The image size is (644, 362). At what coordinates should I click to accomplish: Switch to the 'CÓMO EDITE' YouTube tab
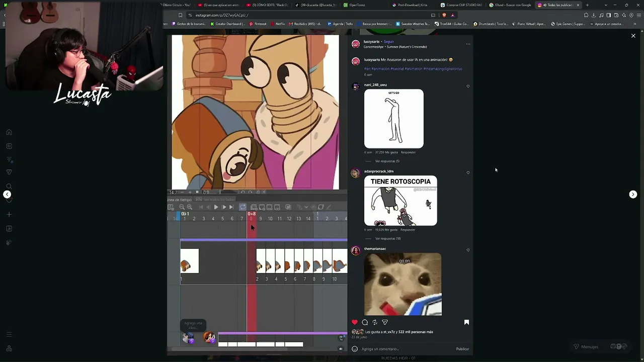(268, 5)
